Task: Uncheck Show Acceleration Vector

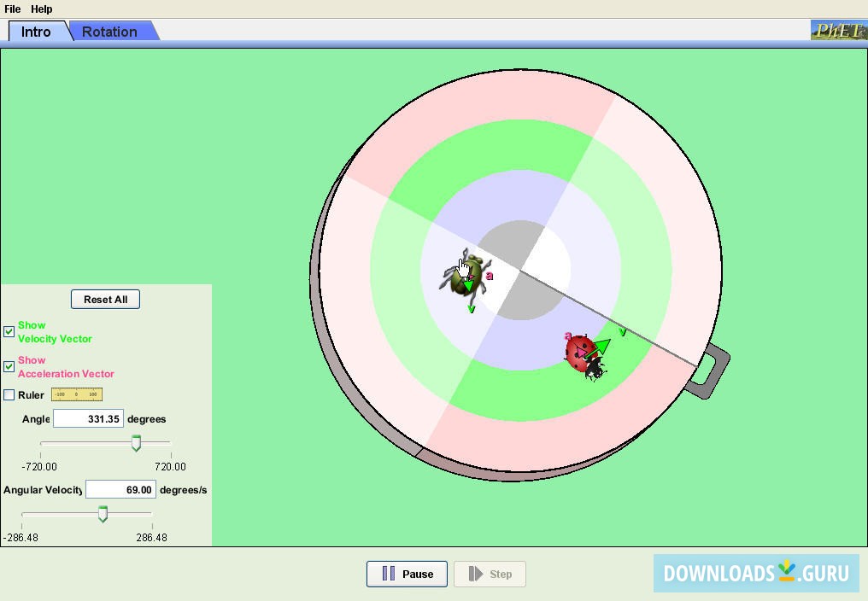Action: tap(9, 366)
